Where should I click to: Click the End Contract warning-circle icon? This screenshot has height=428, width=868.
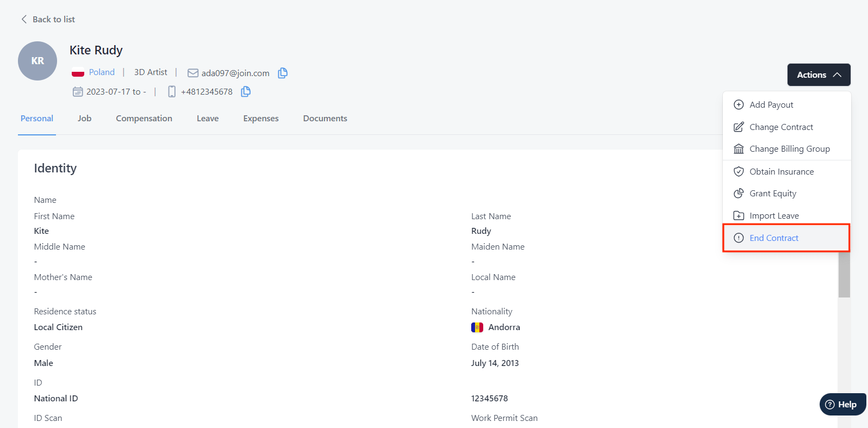click(739, 238)
